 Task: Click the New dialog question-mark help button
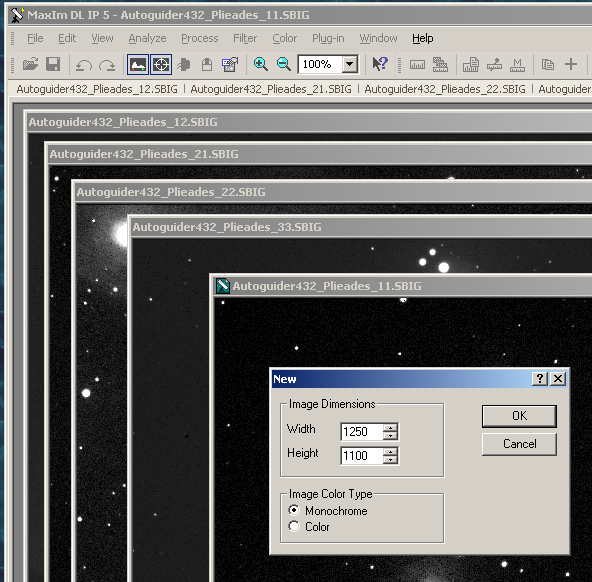point(540,379)
